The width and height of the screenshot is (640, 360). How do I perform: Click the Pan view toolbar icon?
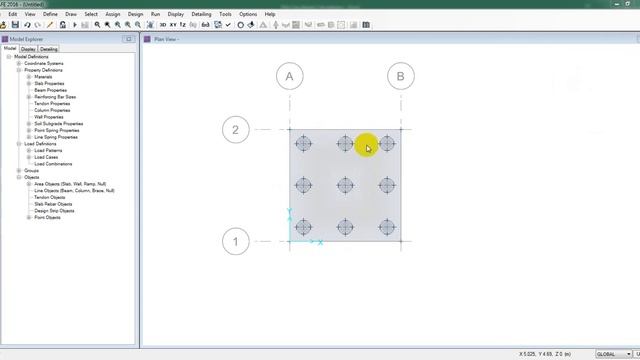(150, 25)
